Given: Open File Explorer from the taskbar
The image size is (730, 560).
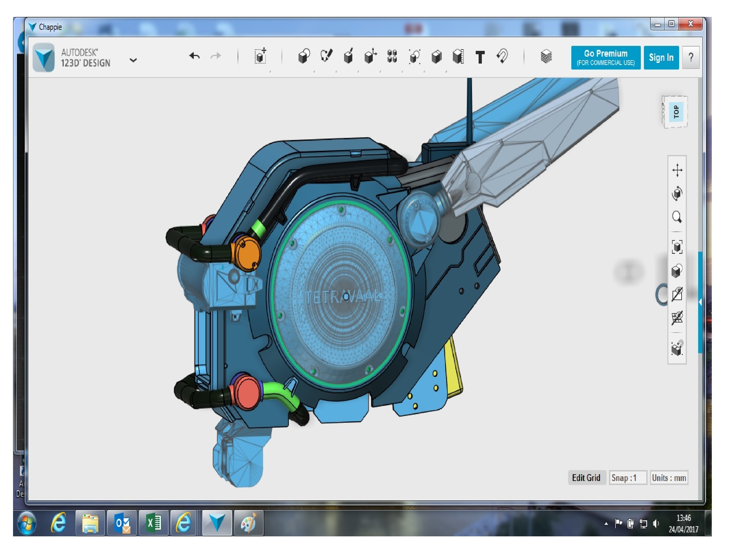Looking at the screenshot, I should click(90, 523).
